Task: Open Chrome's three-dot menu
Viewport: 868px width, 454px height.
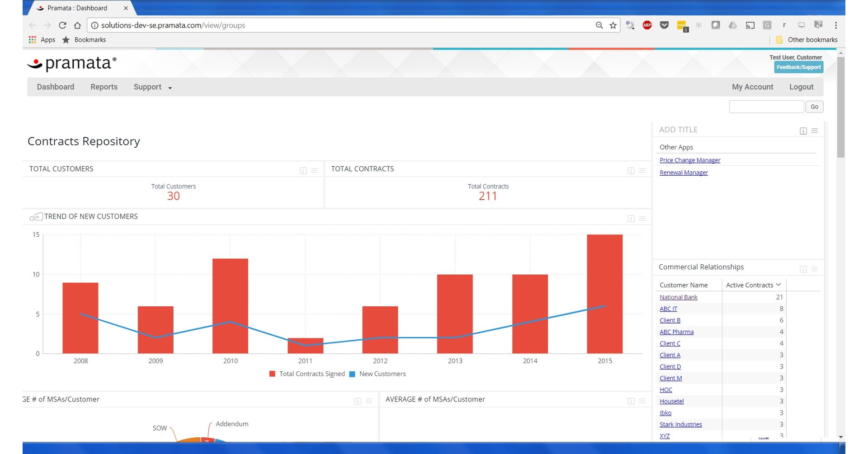Action: 836,25
